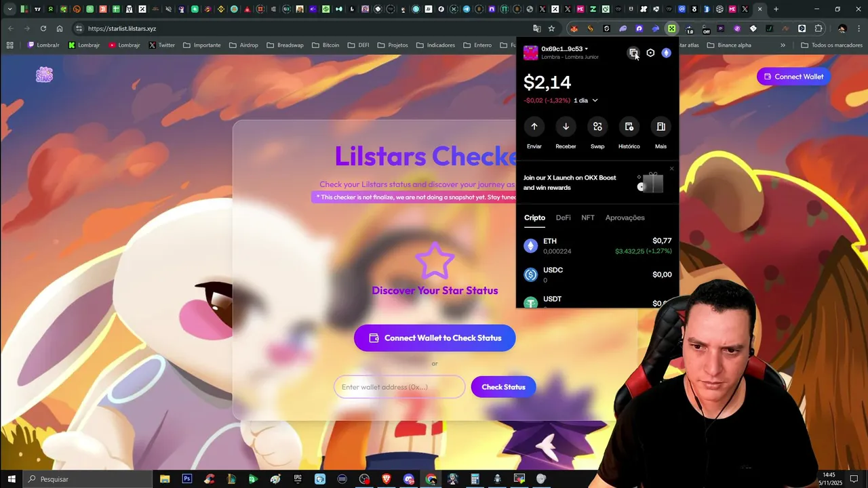Select the USDT token row
868x488 pixels.
pos(597,301)
